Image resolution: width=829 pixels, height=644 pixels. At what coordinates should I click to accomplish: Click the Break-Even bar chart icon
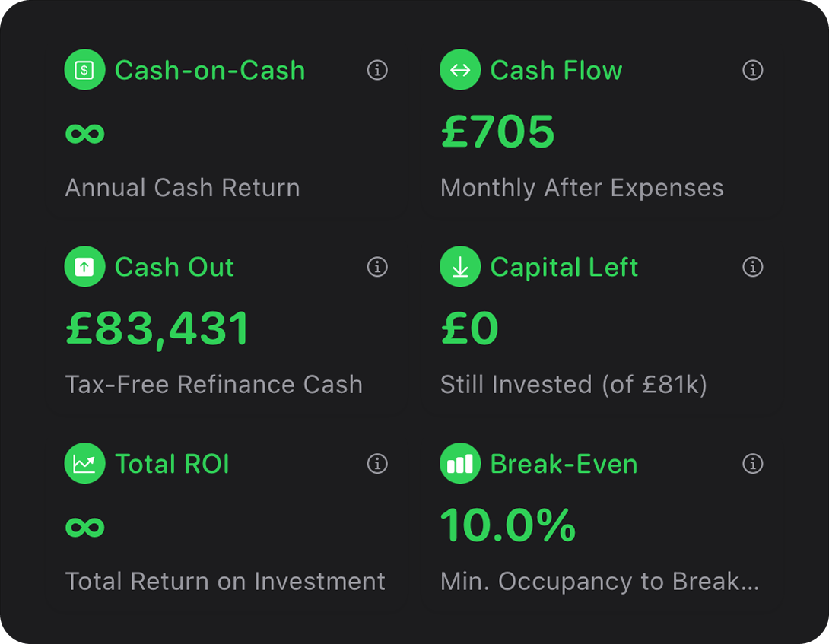click(460, 463)
